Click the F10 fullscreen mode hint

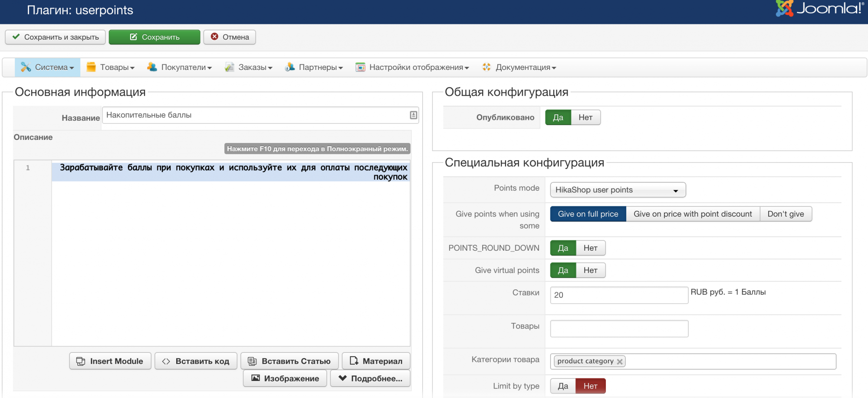pos(317,149)
